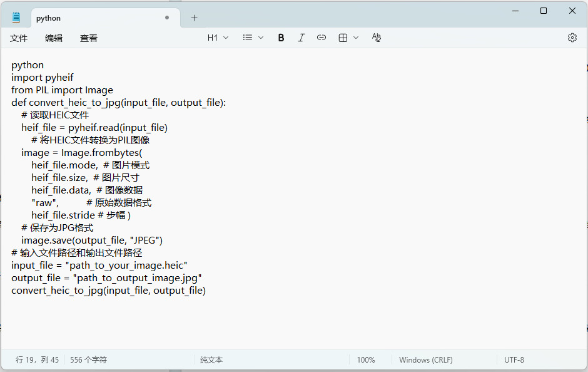The width and height of the screenshot is (588, 372).
Task: Click the final 'convert_heic_to_jpg(input_file, output_file)' call
Action: coord(108,291)
